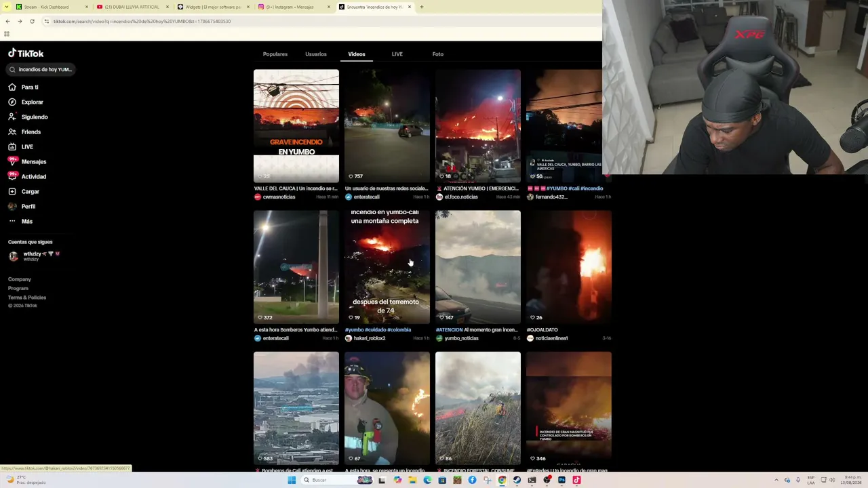The width and height of the screenshot is (868, 488).
Task: Open the browser apps grid icon
Action: click(7, 34)
